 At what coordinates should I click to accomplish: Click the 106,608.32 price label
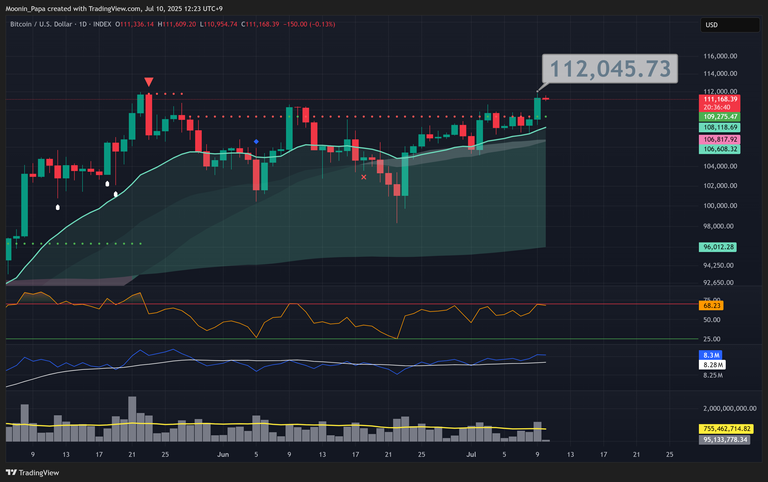click(x=720, y=149)
